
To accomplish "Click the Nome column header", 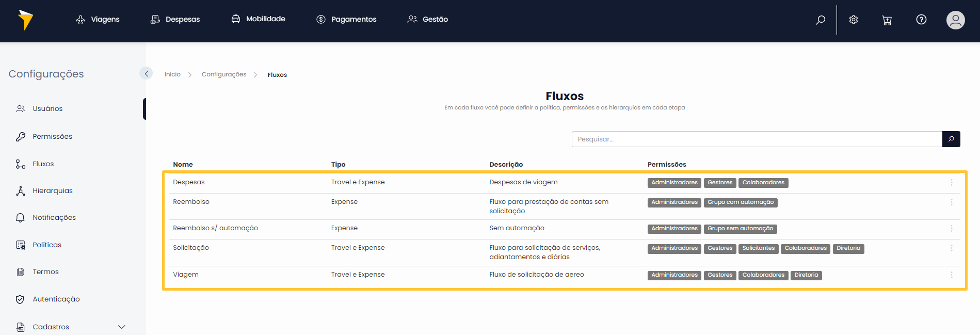I will 183,164.
